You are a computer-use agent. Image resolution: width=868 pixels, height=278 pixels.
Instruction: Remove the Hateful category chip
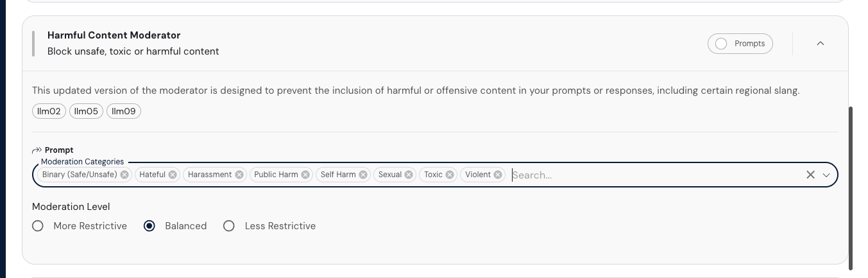[173, 175]
